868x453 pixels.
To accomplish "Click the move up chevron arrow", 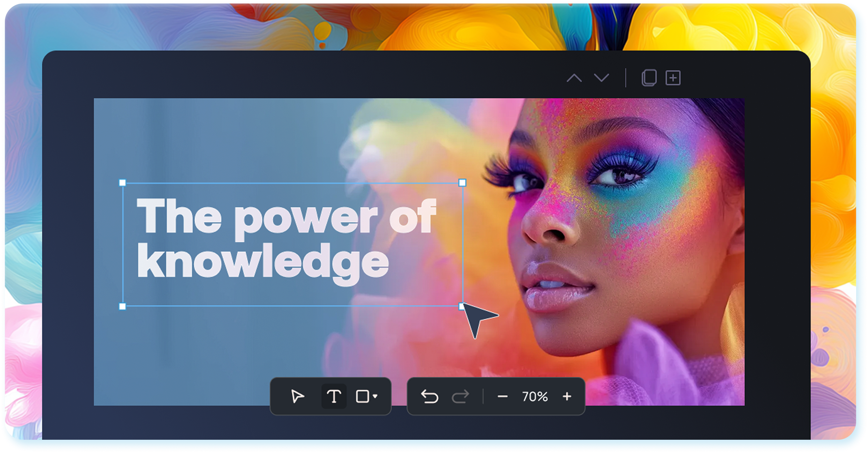I will coord(574,77).
